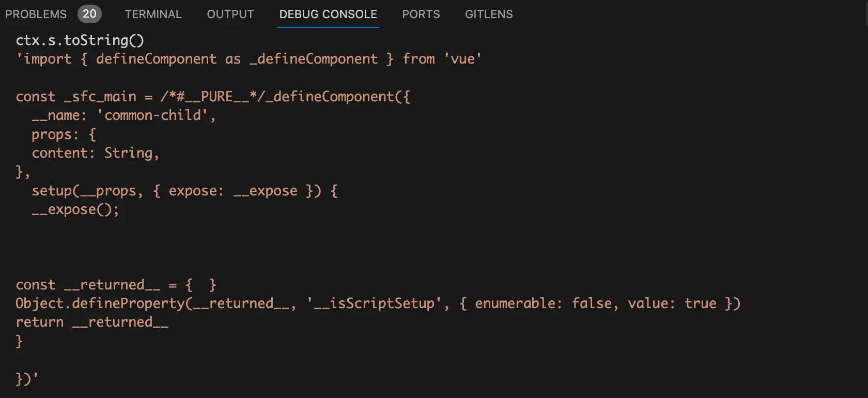The image size is (868, 398).
Task: Click the __expose(); output line
Action: (x=75, y=209)
